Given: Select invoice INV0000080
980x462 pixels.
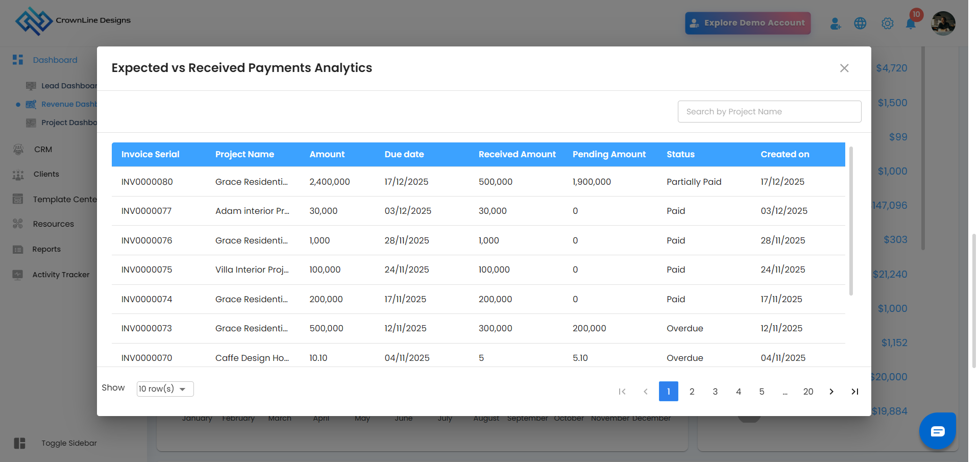Looking at the screenshot, I should click(147, 182).
